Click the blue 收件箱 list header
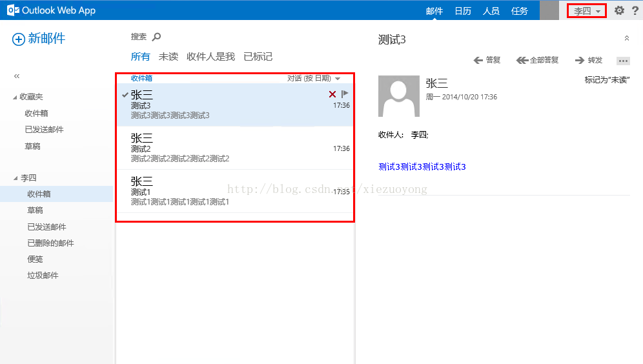Screen dimensions: 643x364 (x=142, y=78)
